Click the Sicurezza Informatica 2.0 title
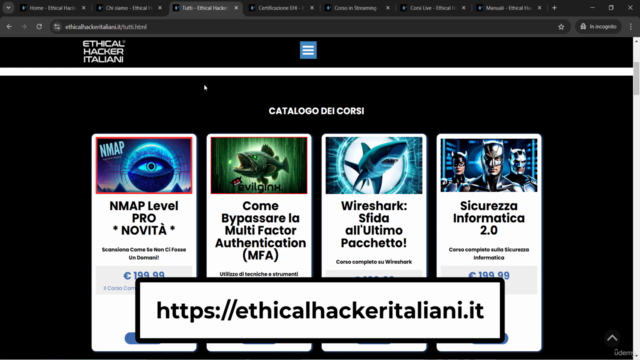The height and width of the screenshot is (360, 640). coord(489,218)
